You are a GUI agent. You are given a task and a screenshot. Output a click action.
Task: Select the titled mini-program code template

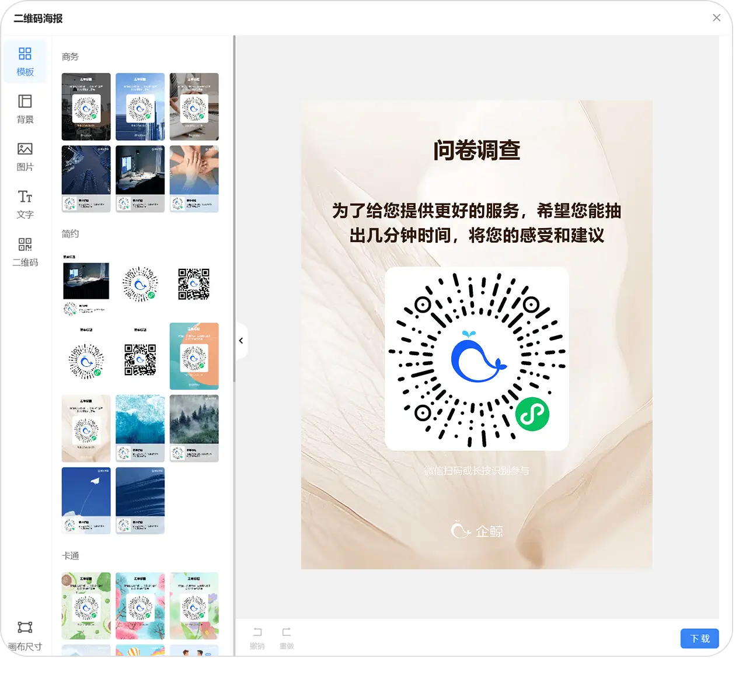pos(86,356)
